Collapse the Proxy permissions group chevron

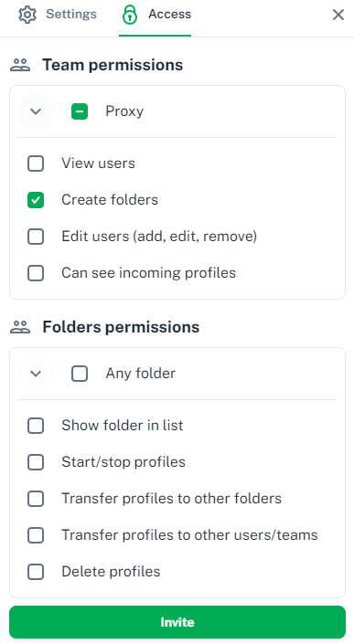[x=36, y=111]
